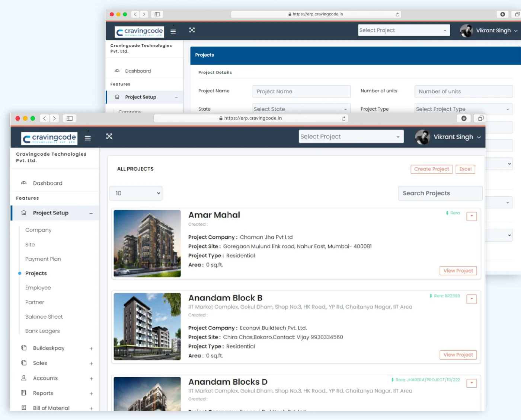Open downloads icon in front browser window

point(464,118)
